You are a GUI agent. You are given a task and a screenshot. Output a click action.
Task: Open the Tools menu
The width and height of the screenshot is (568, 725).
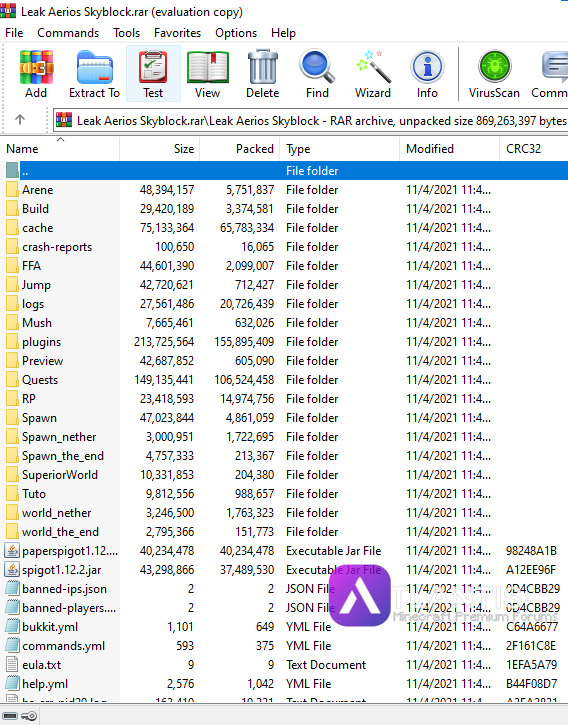click(x=126, y=33)
